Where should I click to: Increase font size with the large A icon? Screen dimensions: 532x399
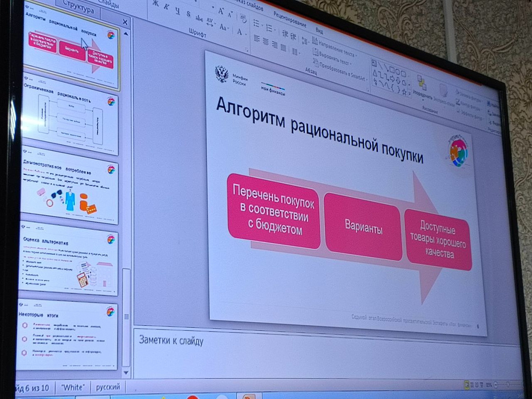pyautogui.click(x=222, y=10)
